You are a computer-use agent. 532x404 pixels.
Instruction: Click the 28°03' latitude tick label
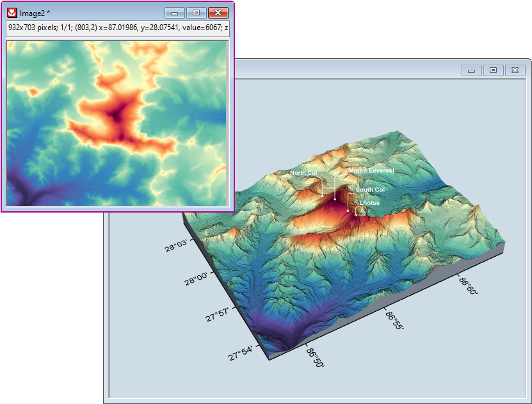(177, 246)
